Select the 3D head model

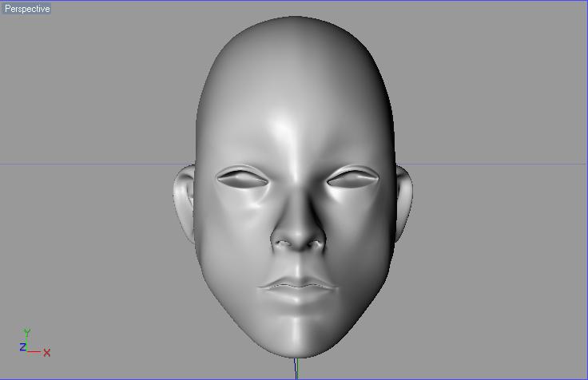[x=294, y=188]
